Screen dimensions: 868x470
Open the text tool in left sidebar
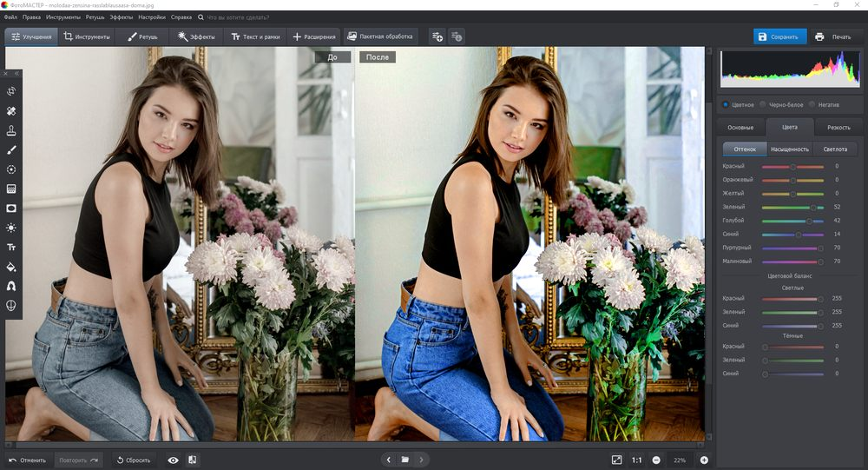tap(11, 248)
